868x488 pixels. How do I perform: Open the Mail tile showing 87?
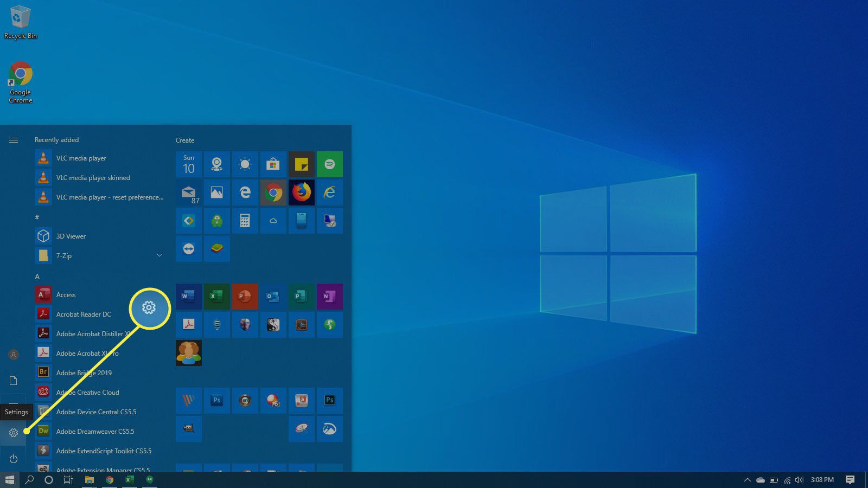point(189,192)
